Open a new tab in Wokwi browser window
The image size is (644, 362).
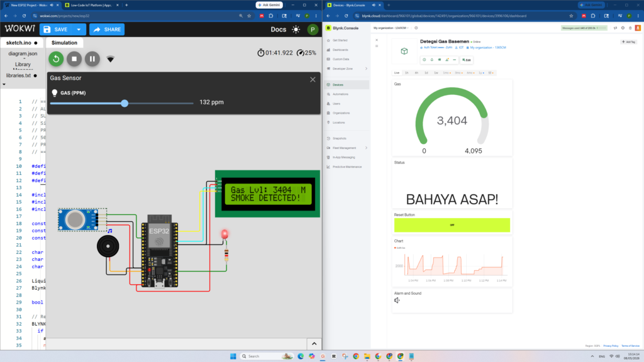pyautogui.click(x=126, y=5)
